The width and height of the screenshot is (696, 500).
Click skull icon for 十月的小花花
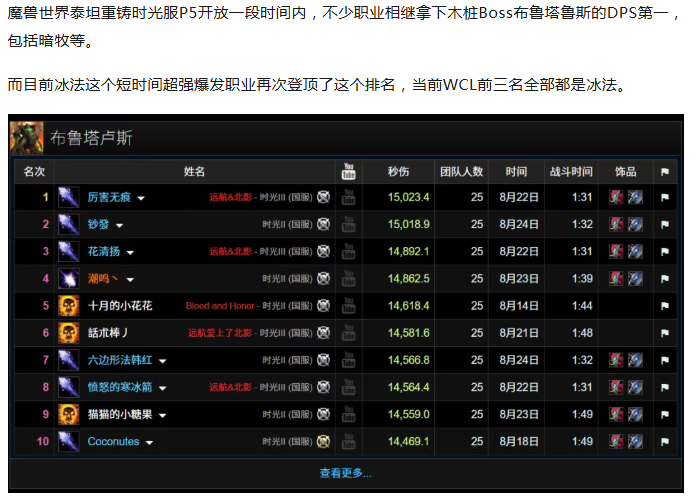[x=68, y=306]
